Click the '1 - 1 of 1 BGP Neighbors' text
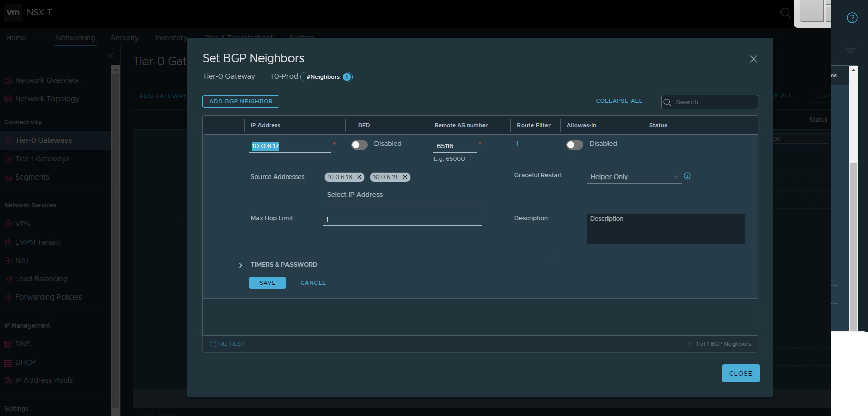Viewport: 868px width, 416px height. tap(720, 344)
